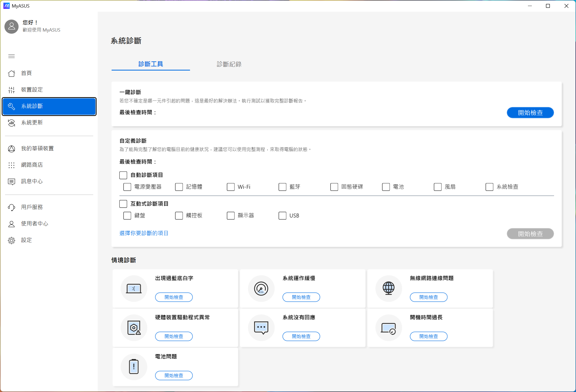Click the 網路商店 grid icon
The width and height of the screenshot is (576, 392).
coord(11,165)
